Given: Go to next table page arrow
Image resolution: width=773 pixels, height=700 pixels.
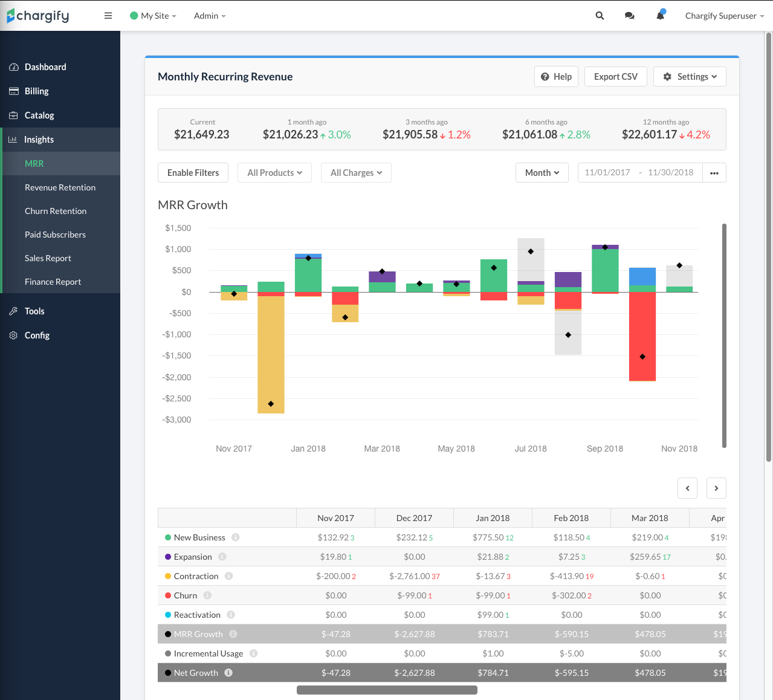Looking at the screenshot, I should [x=716, y=488].
